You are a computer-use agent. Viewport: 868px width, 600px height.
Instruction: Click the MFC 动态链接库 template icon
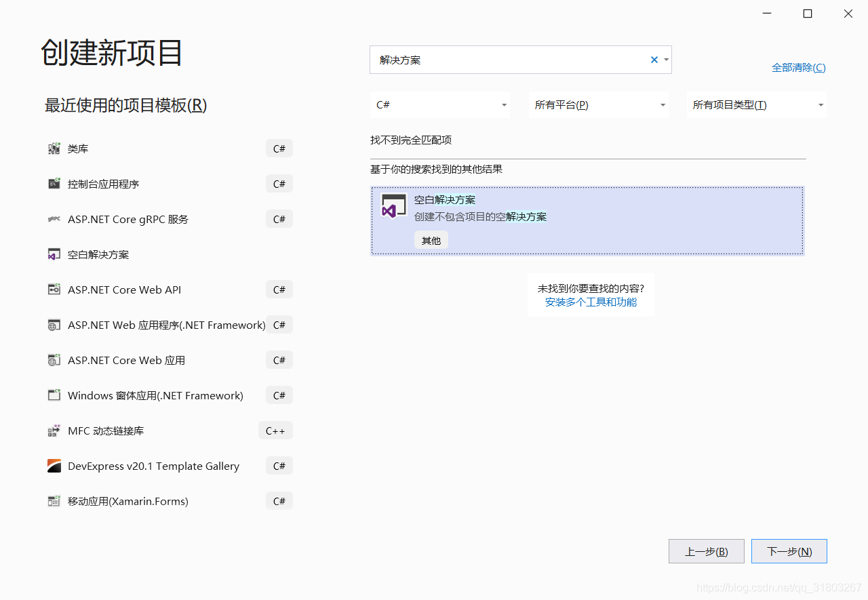point(54,431)
